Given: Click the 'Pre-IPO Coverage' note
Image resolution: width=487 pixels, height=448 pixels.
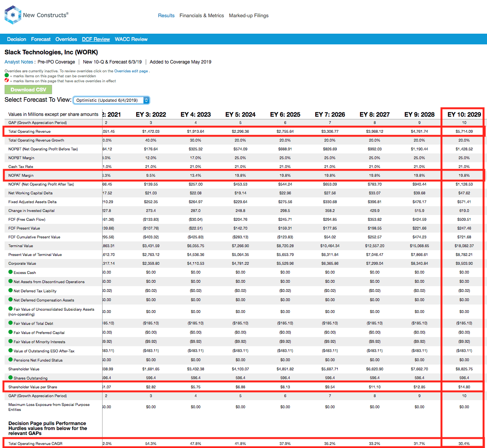Looking at the screenshot, I should pyautogui.click(x=56, y=62).
